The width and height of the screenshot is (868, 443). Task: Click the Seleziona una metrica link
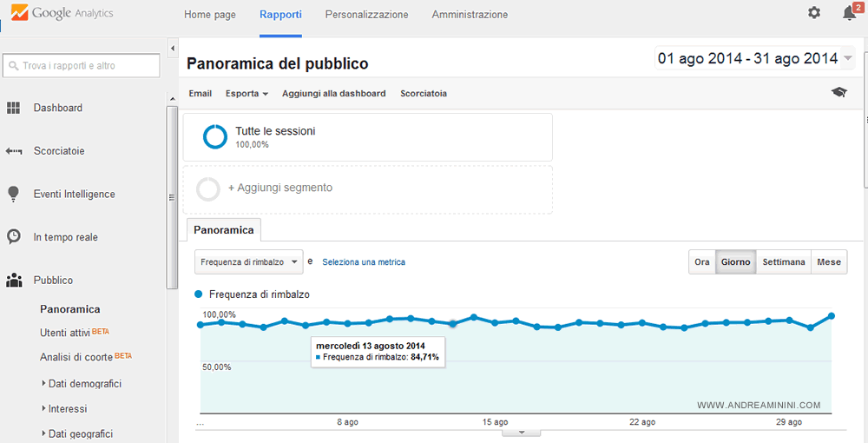[363, 261]
